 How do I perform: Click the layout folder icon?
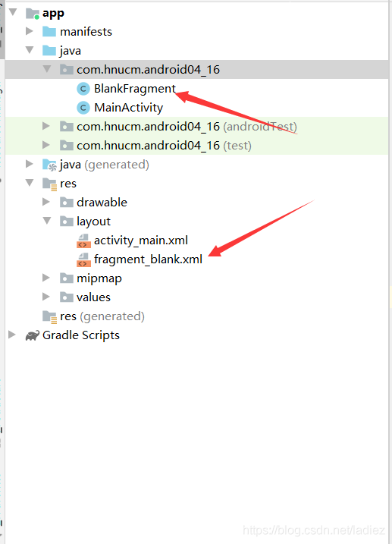pos(66,221)
